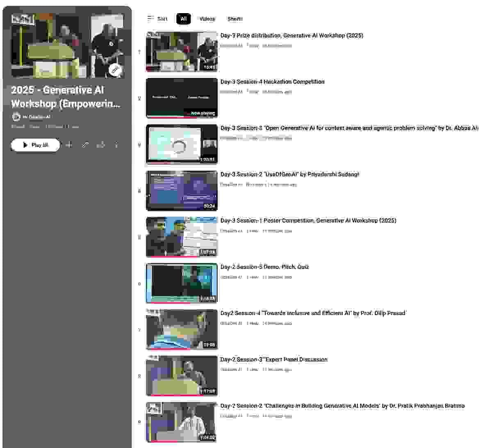The height and width of the screenshot is (448, 492).
Task: Switch to the Shorts filter chip
Action: [235, 19]
